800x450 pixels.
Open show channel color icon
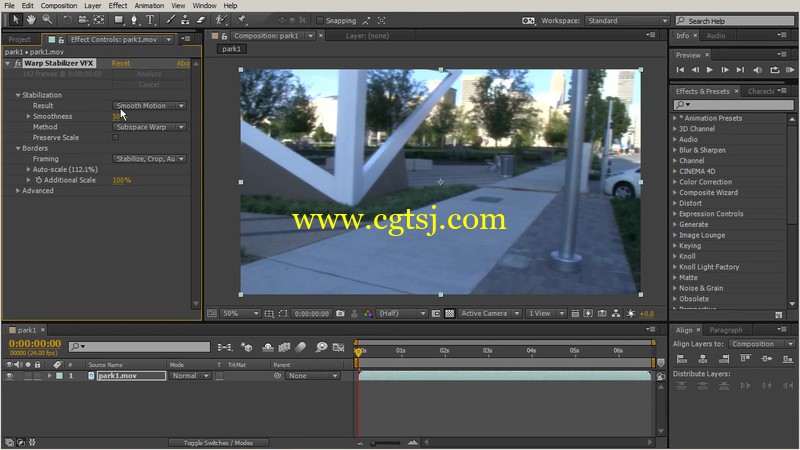(368, 313)
